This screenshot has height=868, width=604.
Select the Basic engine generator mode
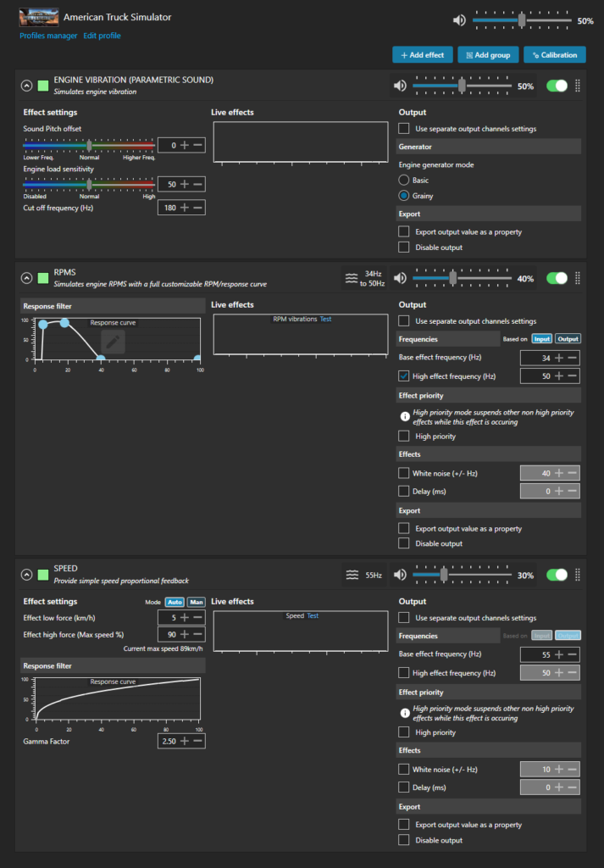coord(404,180)
